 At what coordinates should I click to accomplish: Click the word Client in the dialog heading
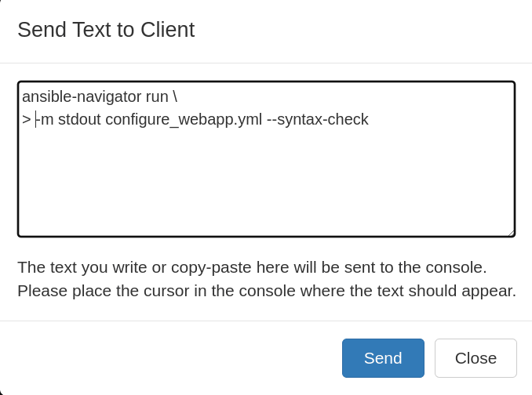click(168, 30)
